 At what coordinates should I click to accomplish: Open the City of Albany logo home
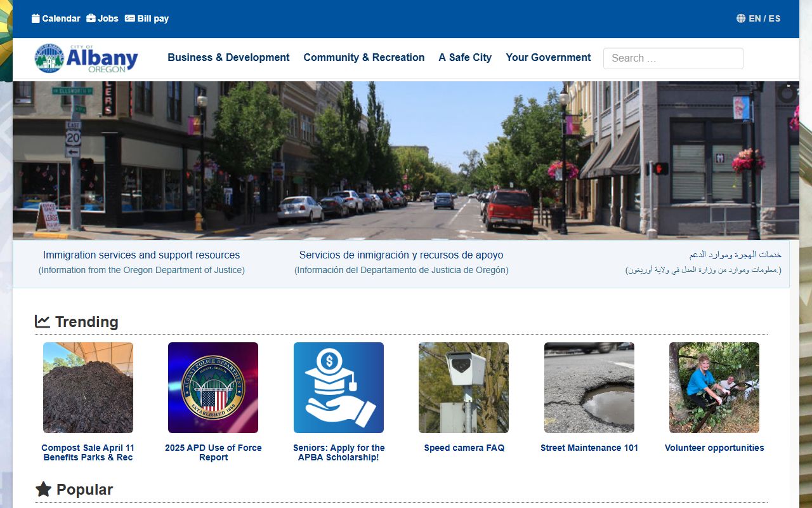[86, 58]
